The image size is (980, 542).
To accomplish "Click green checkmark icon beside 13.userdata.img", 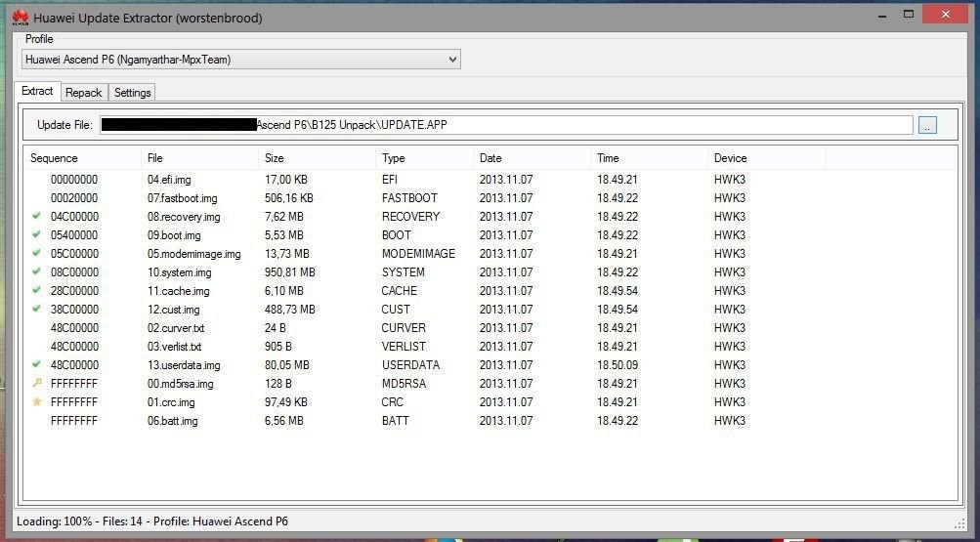I will pos(36,364).
